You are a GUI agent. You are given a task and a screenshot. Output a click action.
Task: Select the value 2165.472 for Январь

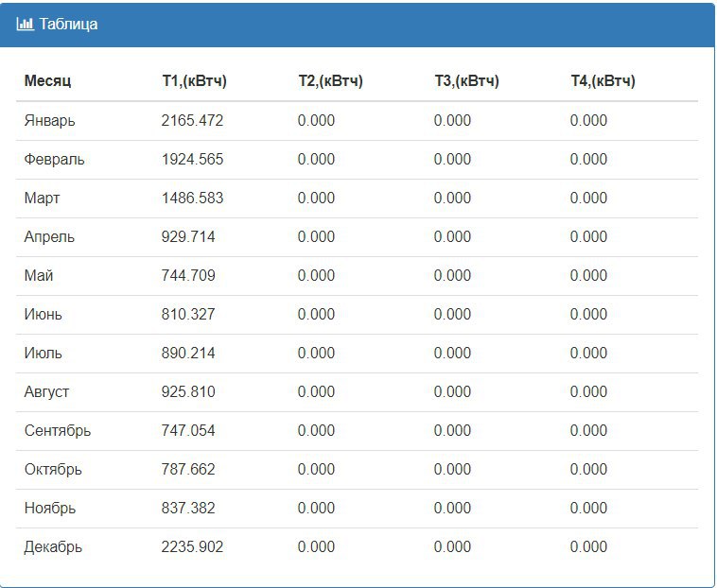[x=192, y=121]
